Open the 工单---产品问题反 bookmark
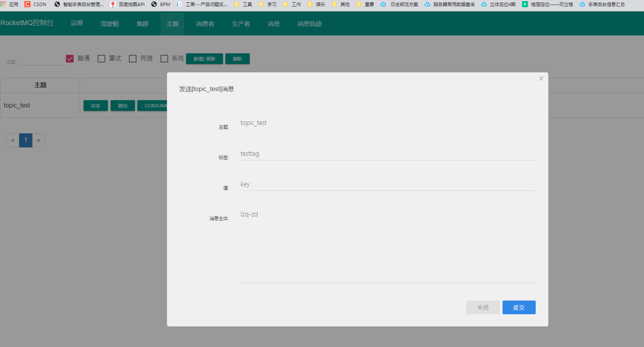Image resolution: width=644 pixels, height=347 pixels. pos(202,4)
